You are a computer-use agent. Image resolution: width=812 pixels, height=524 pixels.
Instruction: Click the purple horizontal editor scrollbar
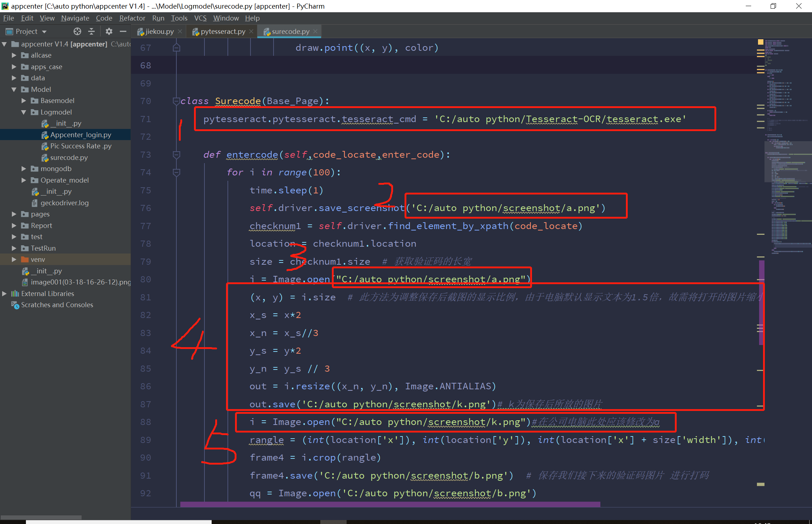(390, 504)
